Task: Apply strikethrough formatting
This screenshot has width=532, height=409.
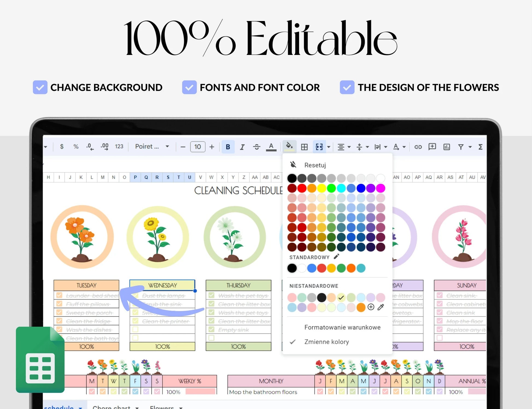Action: 256,147
